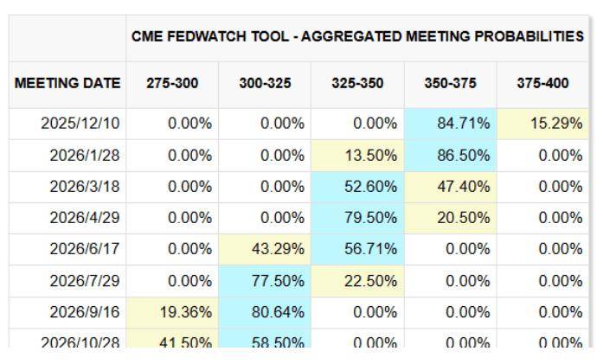The width and height of the screenshot is (603, 364).
Task: Click the 13.50% highlighted cell
Action: click(x=370, y=156)
